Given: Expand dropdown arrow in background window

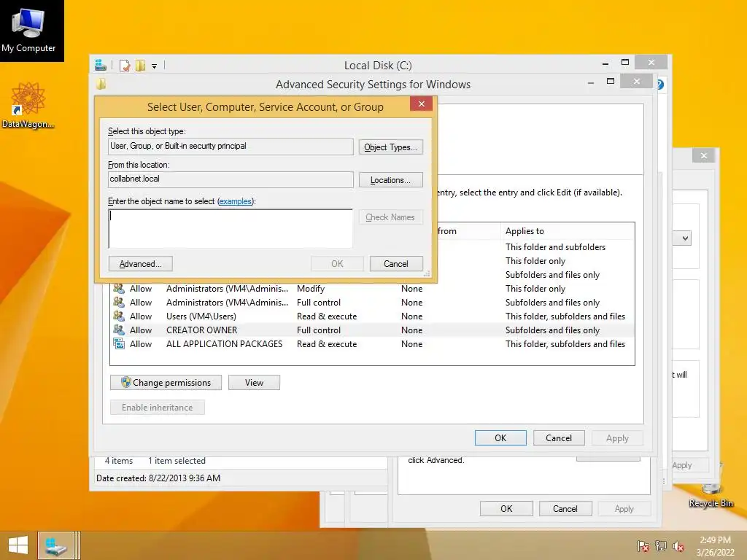Looking at the screenshot, I should (x=685, y=238).
